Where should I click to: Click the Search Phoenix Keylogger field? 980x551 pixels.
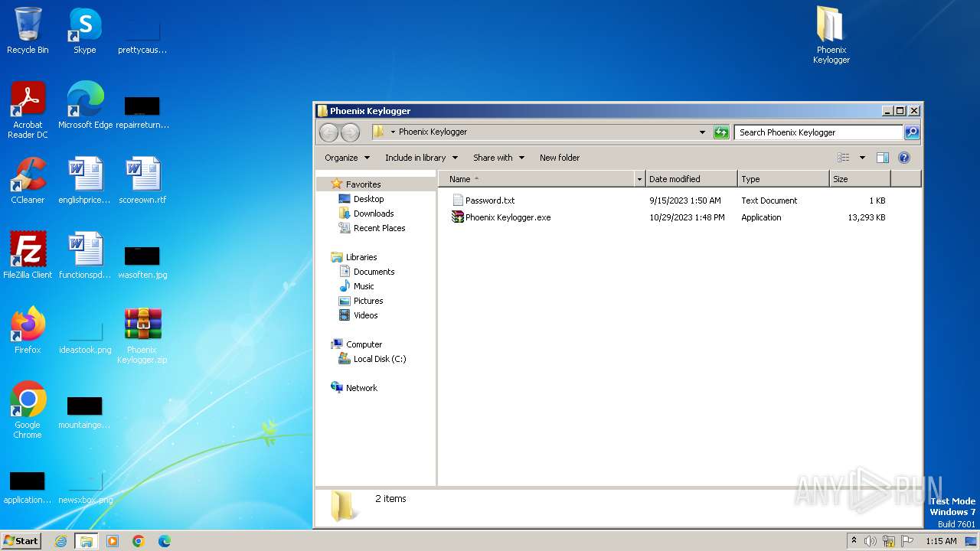click(818, 132)
